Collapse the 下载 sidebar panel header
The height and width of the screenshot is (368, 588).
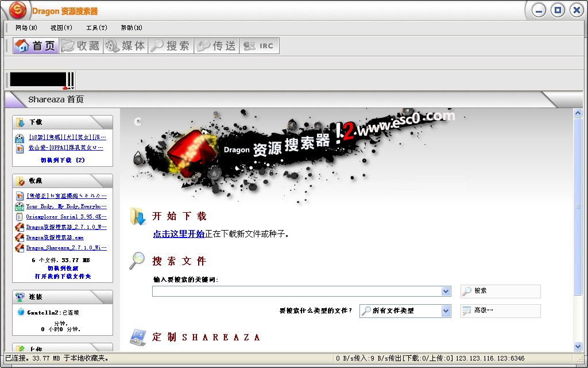point(62,122)
